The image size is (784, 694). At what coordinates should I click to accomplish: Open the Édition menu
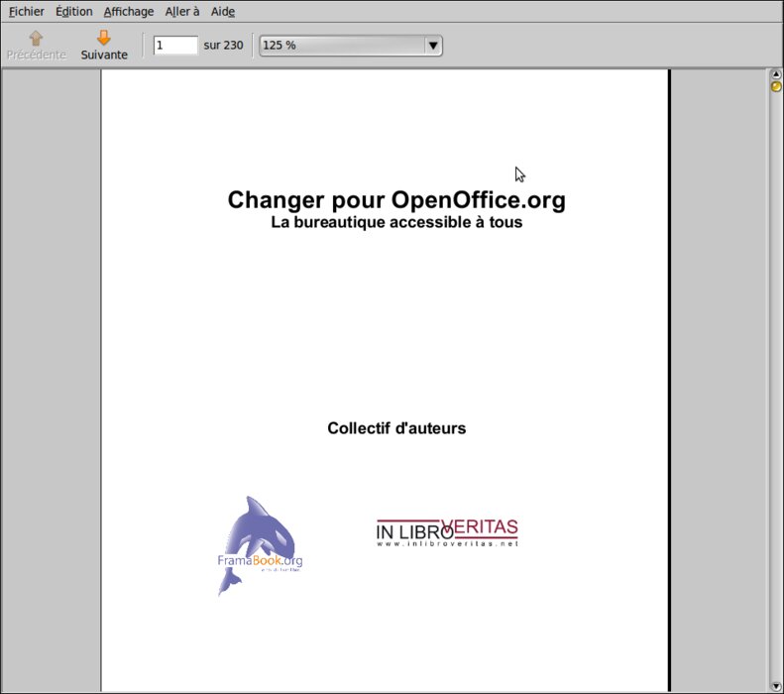click(74, 12)
